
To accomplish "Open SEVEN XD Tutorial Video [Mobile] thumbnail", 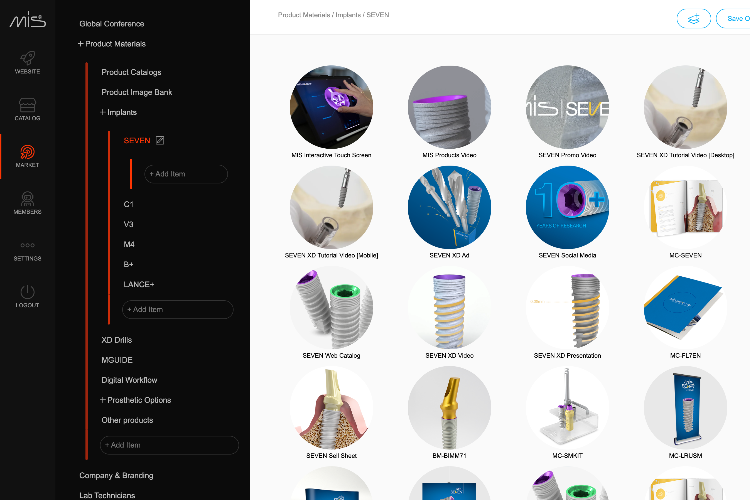I will point(331,207).
